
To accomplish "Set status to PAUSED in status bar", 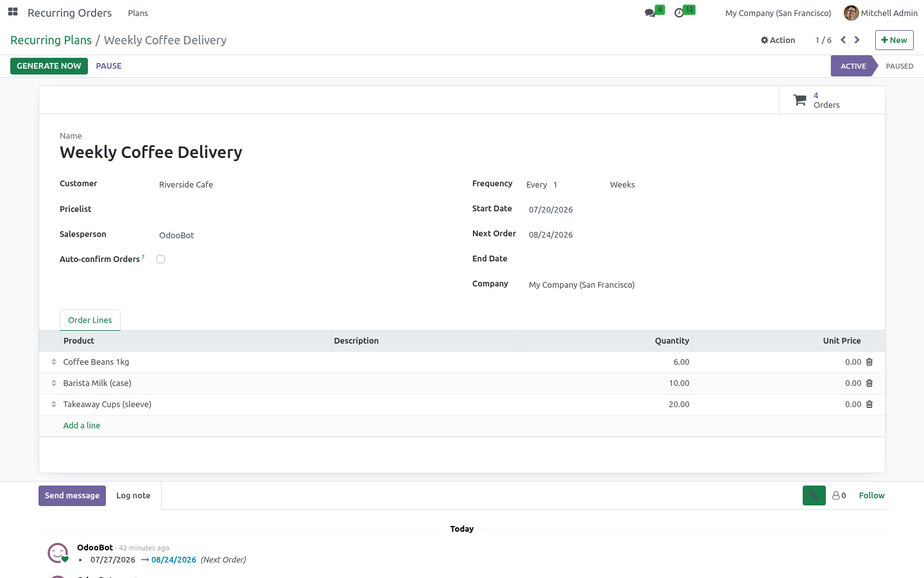I will point(899,66).
